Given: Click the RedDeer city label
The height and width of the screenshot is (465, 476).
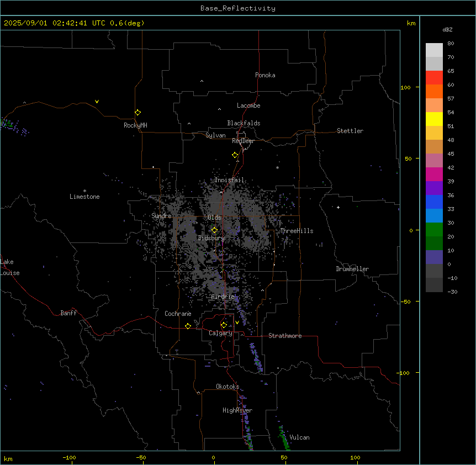Looking at the screenshot, I should (243, 141).
